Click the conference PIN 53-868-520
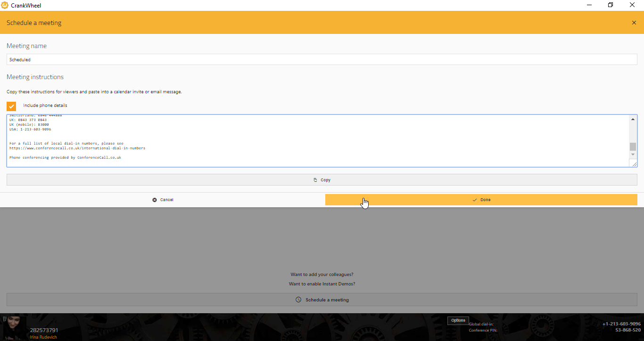This screenshot has height=341, width=644. click(x=628, y=330)
